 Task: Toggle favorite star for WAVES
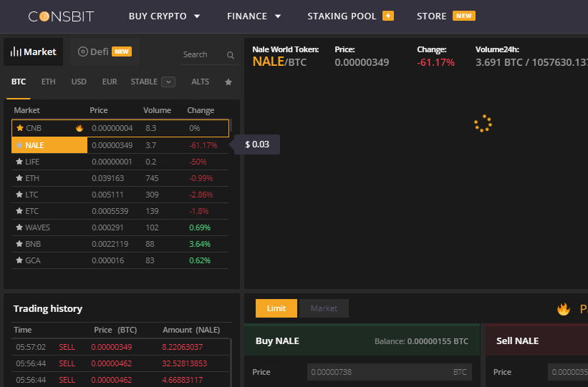(x=19, y=227)
